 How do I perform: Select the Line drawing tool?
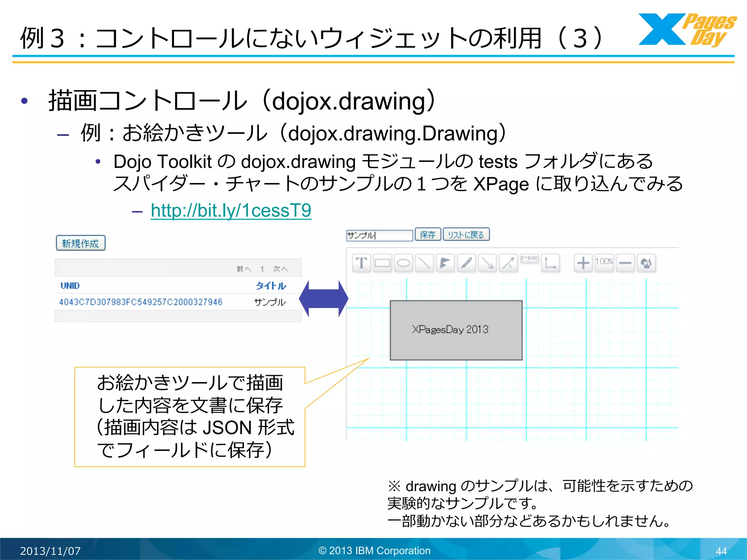(424, 263)
